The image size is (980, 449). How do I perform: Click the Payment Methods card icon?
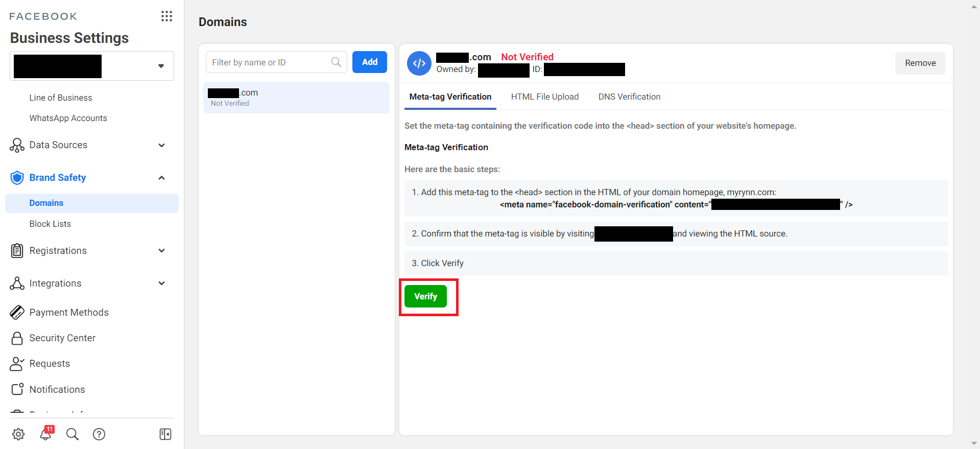coord(17,312)
